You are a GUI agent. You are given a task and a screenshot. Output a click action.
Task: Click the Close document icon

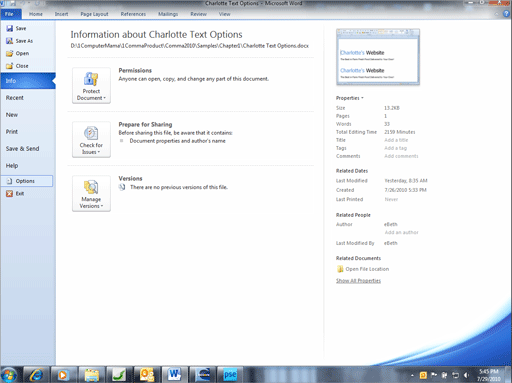pyautogui.click(x=9, y=66)
